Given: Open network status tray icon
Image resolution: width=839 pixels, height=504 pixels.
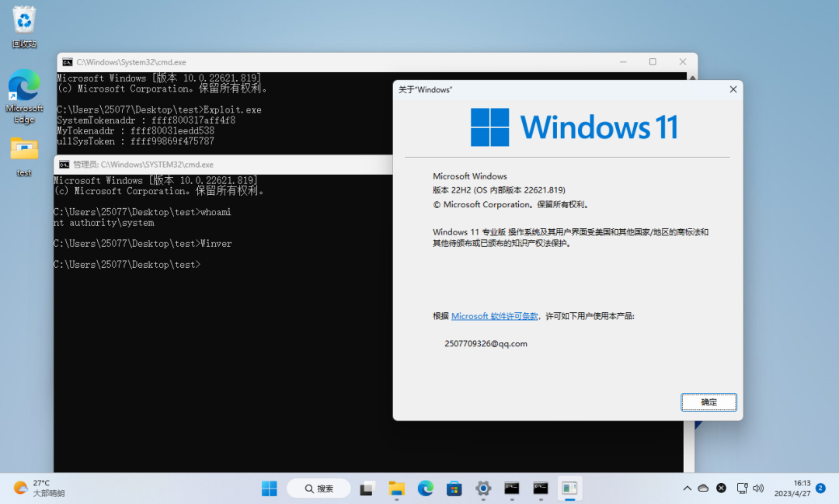Looking at the screenshot, I should coord(742,488).
